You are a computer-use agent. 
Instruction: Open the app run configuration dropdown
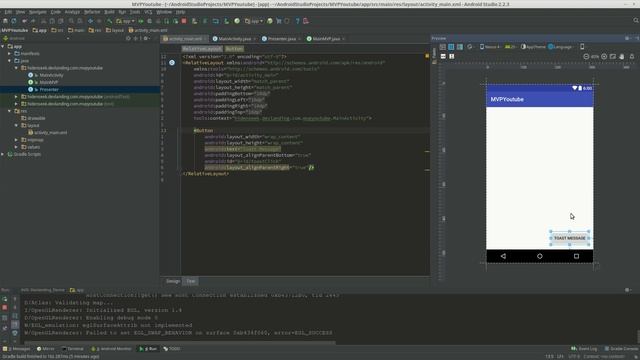click(125, 21)
